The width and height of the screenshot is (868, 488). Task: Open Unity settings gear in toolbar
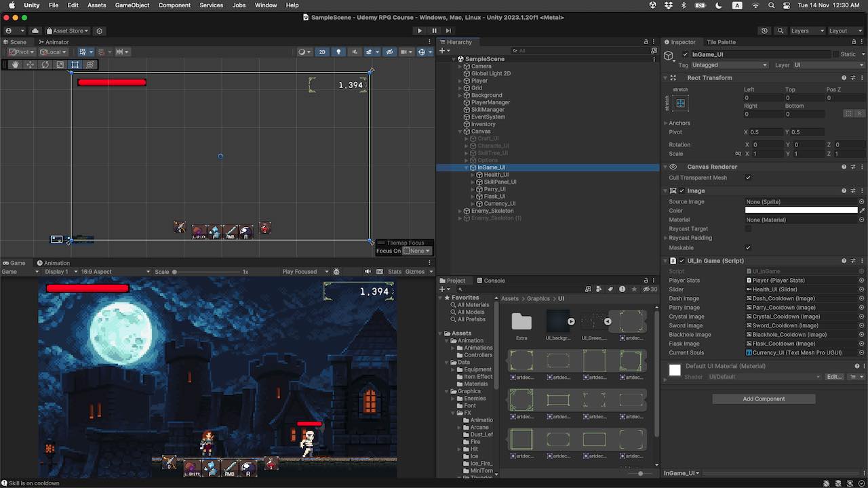pos(100,30)
